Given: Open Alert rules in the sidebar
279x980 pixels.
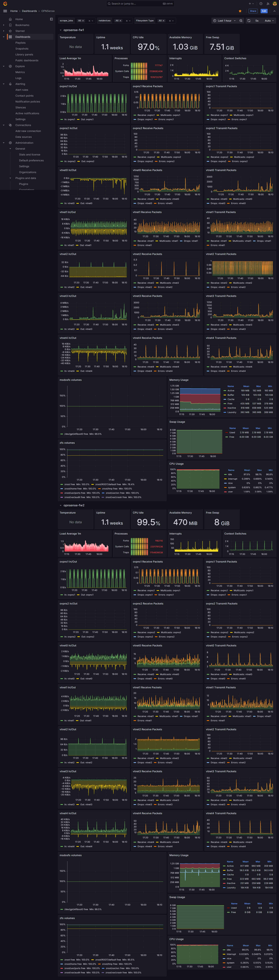Looking at the screenshot, I should (x=22, y=90).
